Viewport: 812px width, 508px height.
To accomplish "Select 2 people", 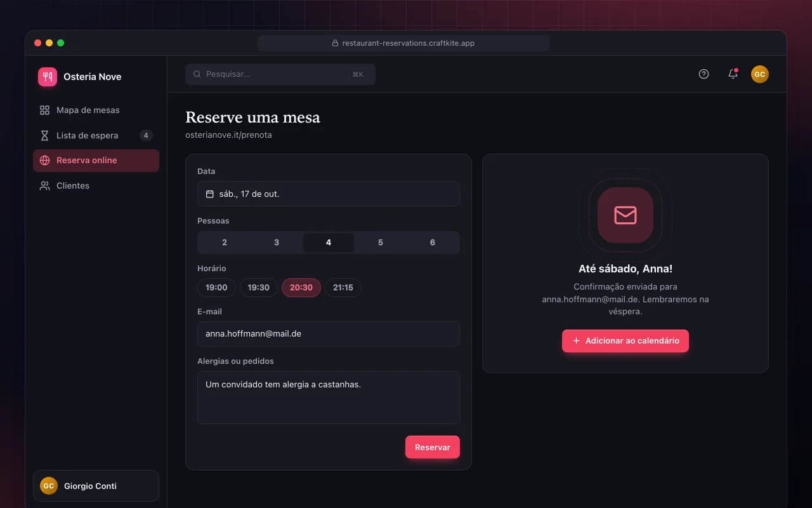I will 225,243.
